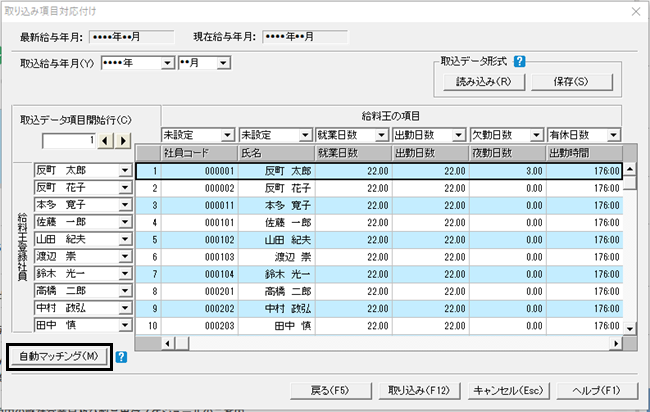Open employee dropdown showing 山田 紀夫

pos(125,239)
